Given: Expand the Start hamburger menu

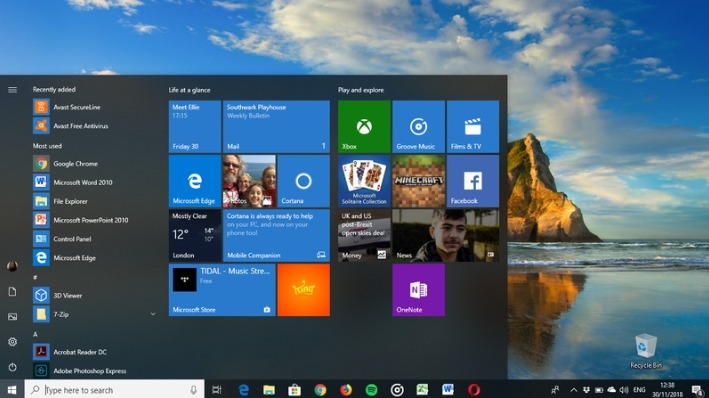Looking at the screenshot, I should tap(12, 90).
